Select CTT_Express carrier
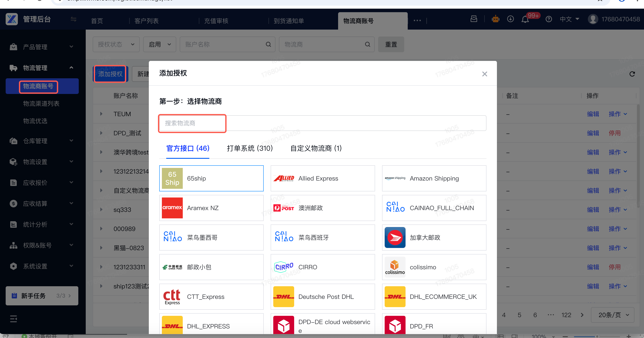 coord(211,297)
